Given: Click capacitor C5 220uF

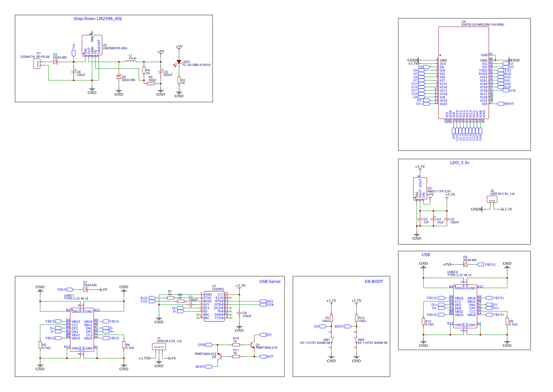Looking at the screenshot, I should click(161, 72).
